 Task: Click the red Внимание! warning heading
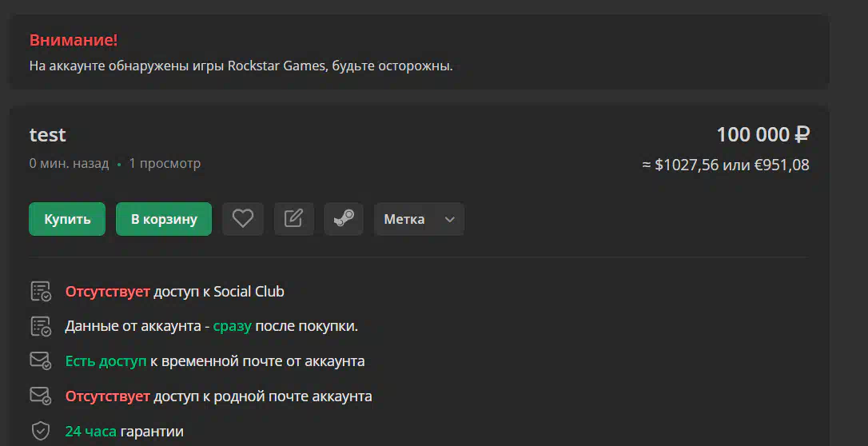(x=74, y=41)
